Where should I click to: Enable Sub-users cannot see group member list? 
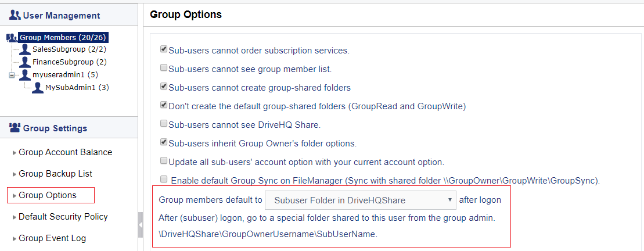tap(163, 68)
